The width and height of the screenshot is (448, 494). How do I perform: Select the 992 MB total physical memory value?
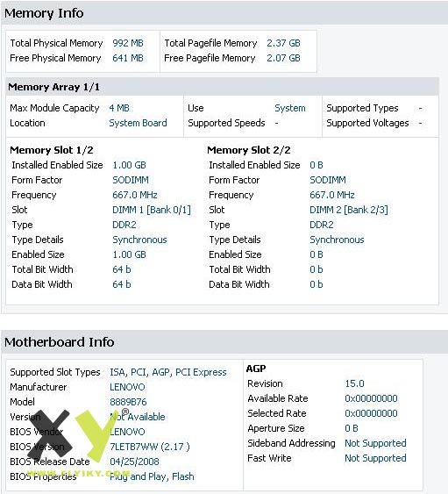[x=128, y=43]
